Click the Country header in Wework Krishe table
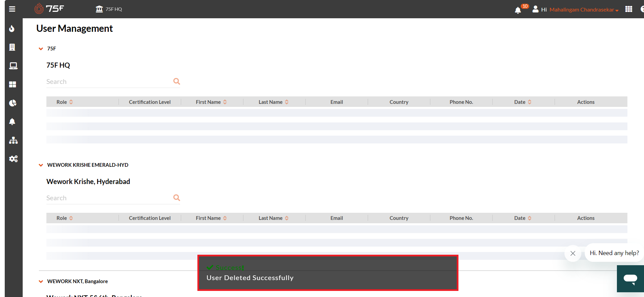644x297 pixels. [399, 218]
